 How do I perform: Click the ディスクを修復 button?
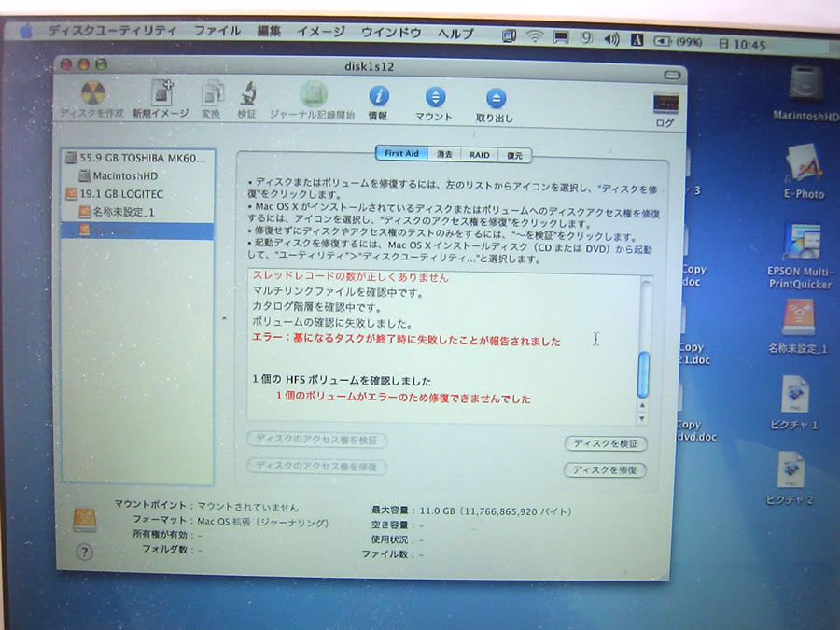[604, 470]
